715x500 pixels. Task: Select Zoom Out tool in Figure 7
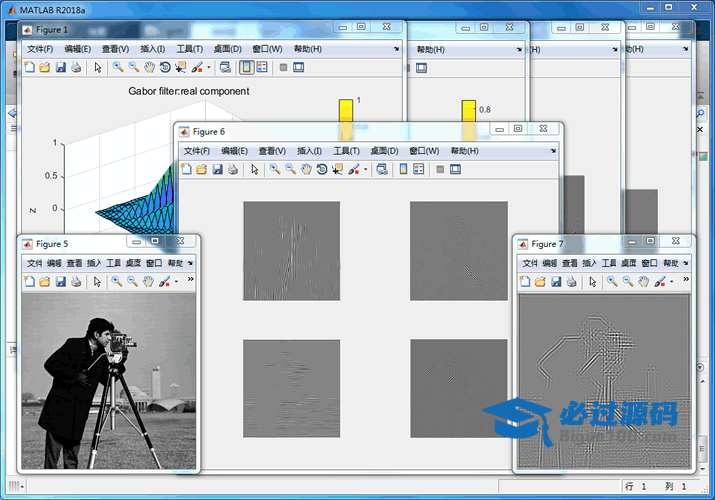point(627,283)
